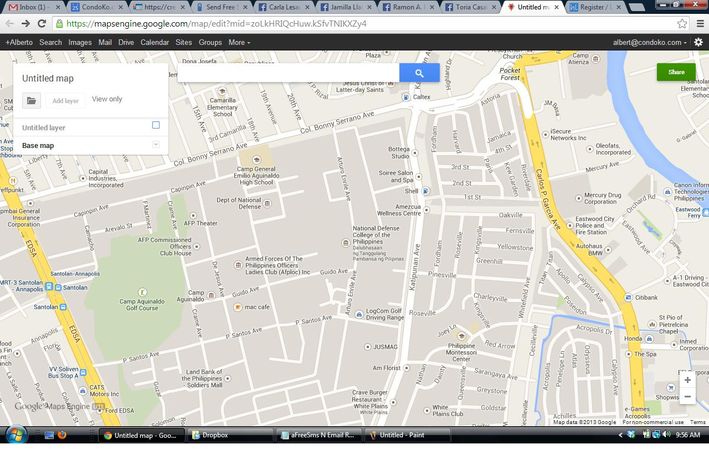The image size is (709, 475).
Task: Open Images from the Google bar
Action: click(x=80, y=42)
